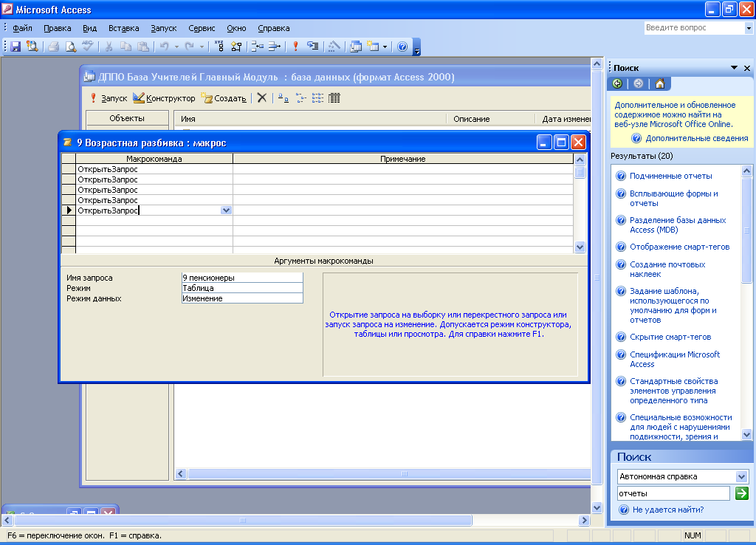Open the Файл menu
This screenshot has height=545, width=756.
[x=22, y=29]
